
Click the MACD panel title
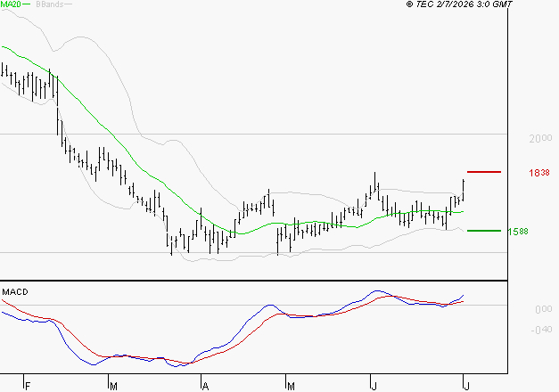point(15,292)
